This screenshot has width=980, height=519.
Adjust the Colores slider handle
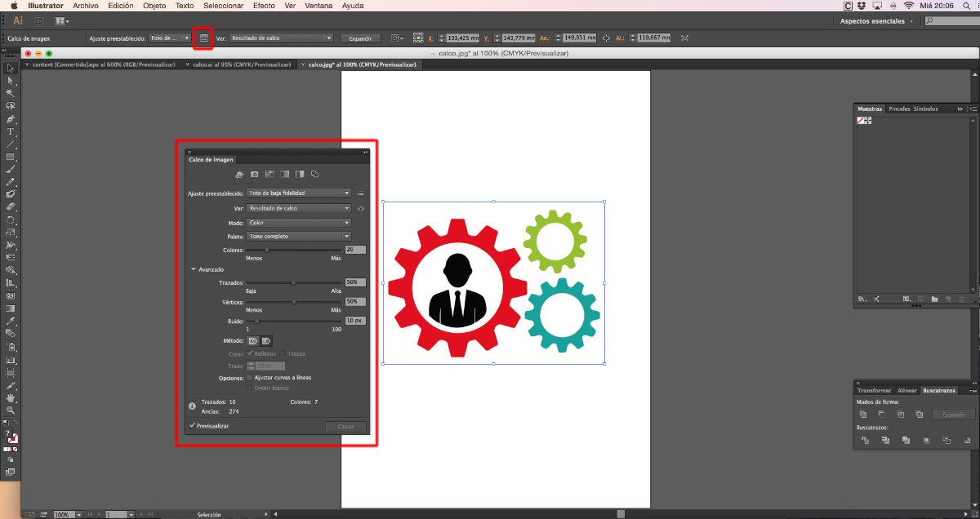tap(266, 250)
